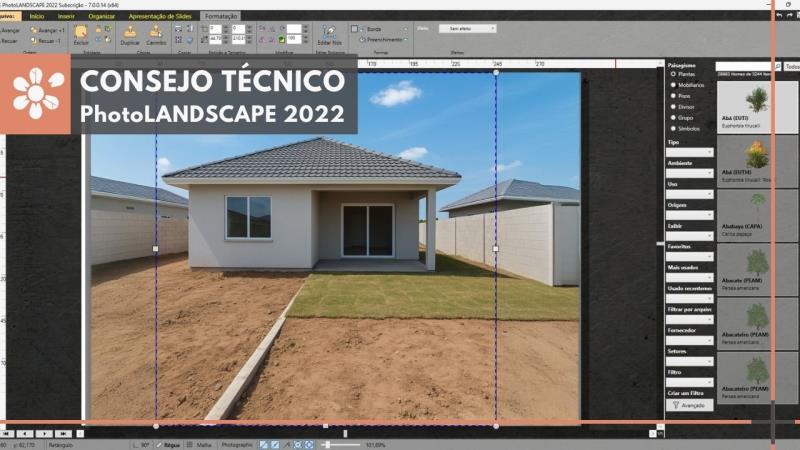The width and height of the screenshot is (800, 450).
Task: Click the first Photographic mode icon
Action: [x=263, y=445]
